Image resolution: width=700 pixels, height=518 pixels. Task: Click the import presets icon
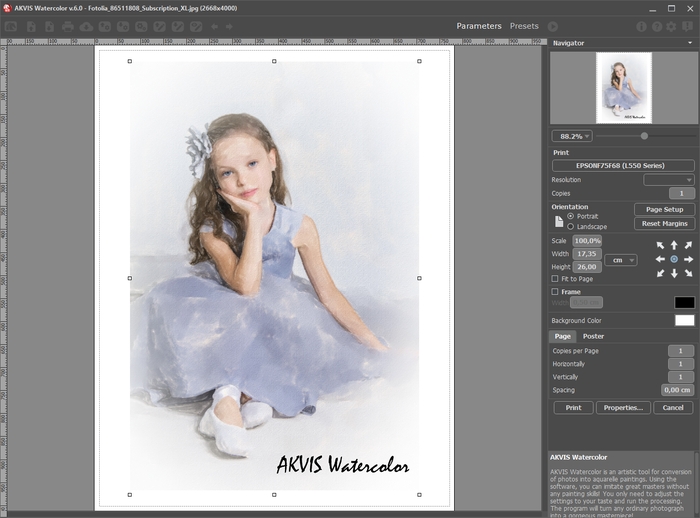104,27
